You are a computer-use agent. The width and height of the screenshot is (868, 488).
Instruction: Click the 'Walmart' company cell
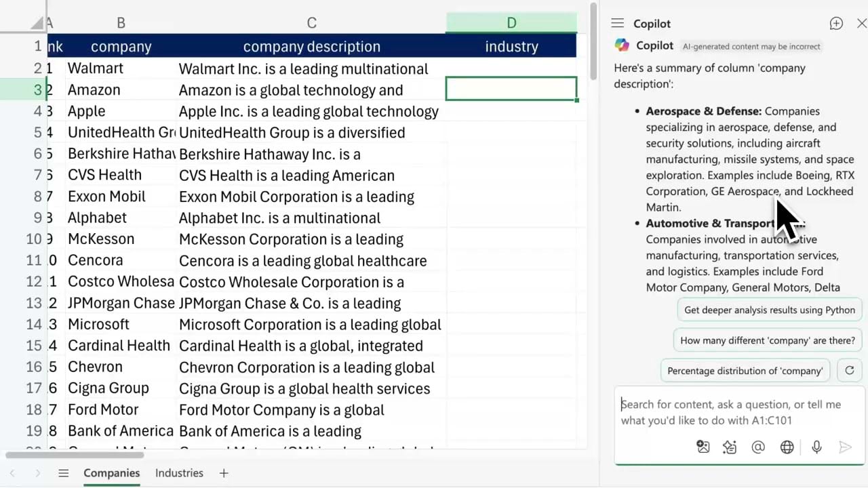pyautogui.click(x=121, y=68)
